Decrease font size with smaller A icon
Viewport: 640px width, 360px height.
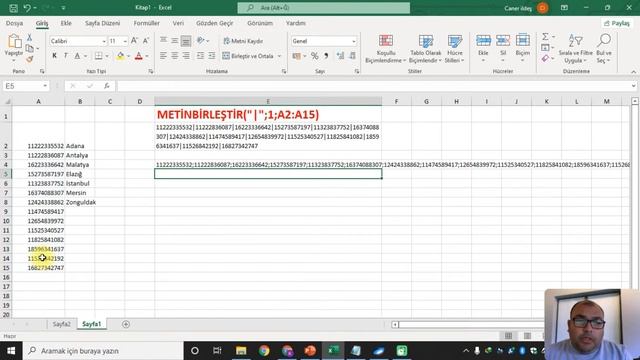[x=146, y=40]
